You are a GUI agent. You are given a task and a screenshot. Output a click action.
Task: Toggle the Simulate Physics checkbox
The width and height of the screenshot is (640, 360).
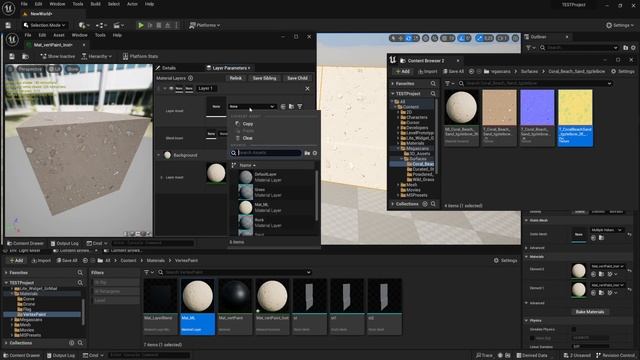574,329
